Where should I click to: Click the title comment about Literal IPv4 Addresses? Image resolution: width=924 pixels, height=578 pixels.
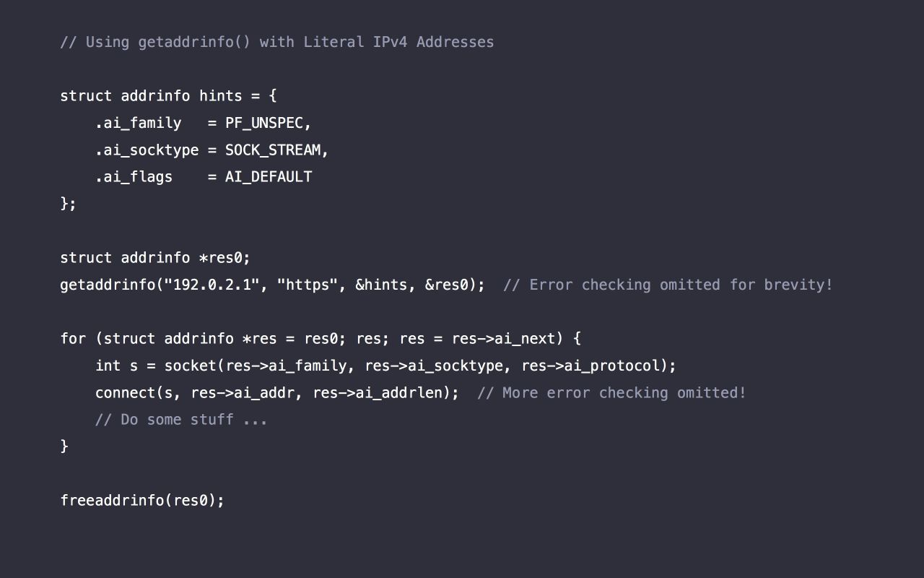(x=277, y=42)
